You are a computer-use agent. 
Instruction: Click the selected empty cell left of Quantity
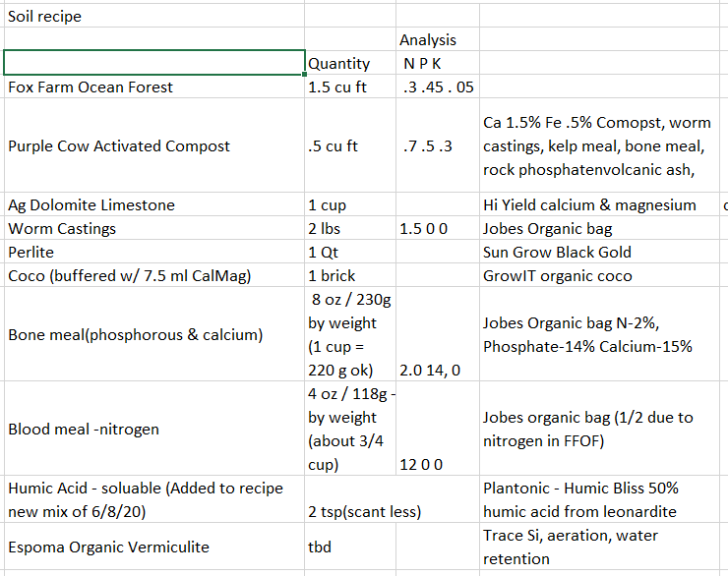(153, 63)
